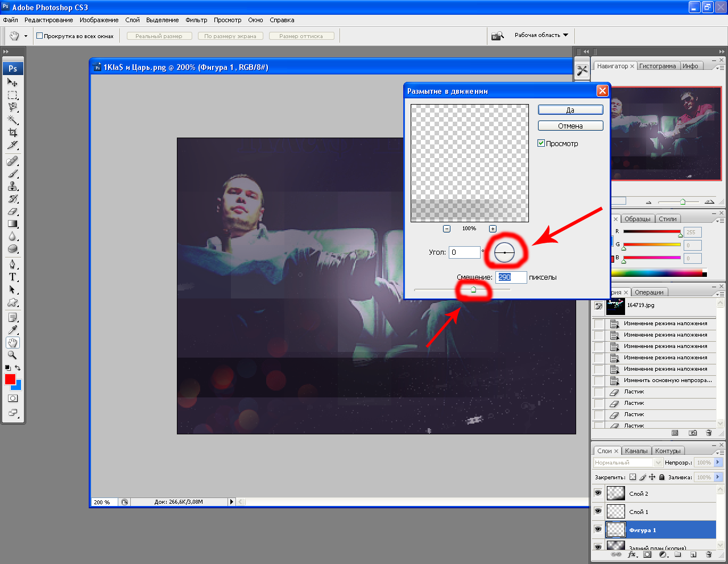Hide the Слой 2 layer
This screenshot has width=728, height=564.
tap(598, 493)
